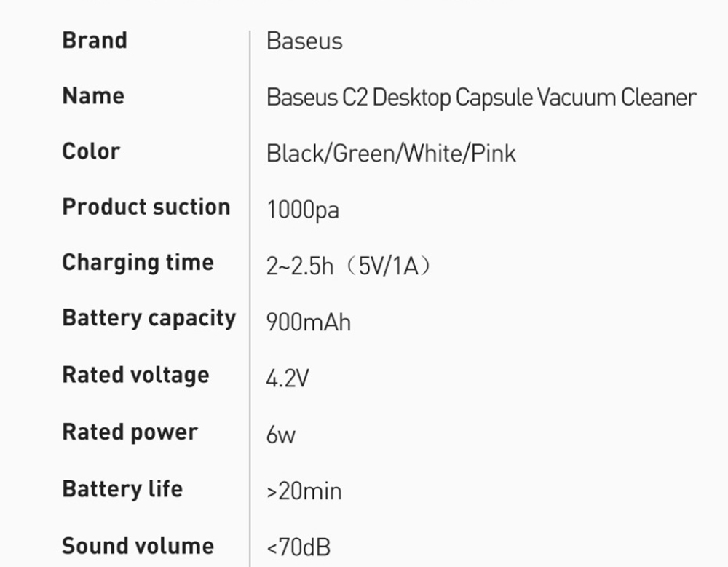Image resolution: width=728 pixels, height=567 pixels.
Task: Select the Baseus C2 Desktop Capsule Vacuum Cleaner text
Action: pyautogui.click(x=481, y=98)
